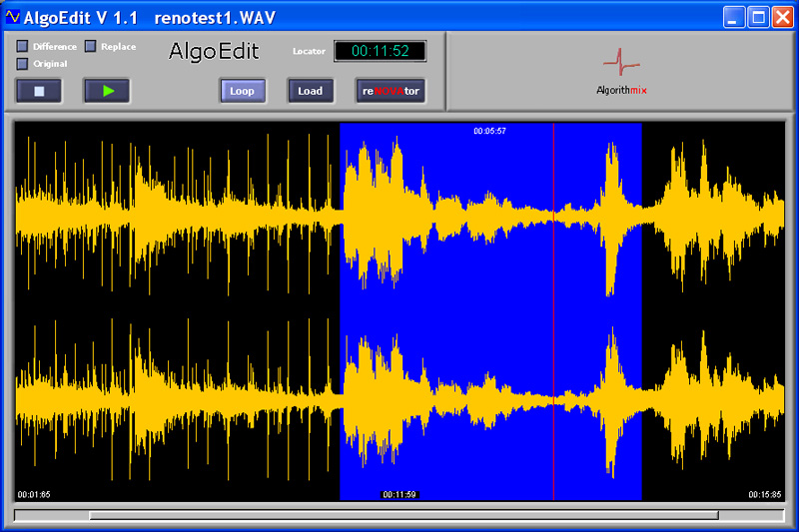799x532 pixels.
Task: Tick the Replace checkbox
Action: 91,46
